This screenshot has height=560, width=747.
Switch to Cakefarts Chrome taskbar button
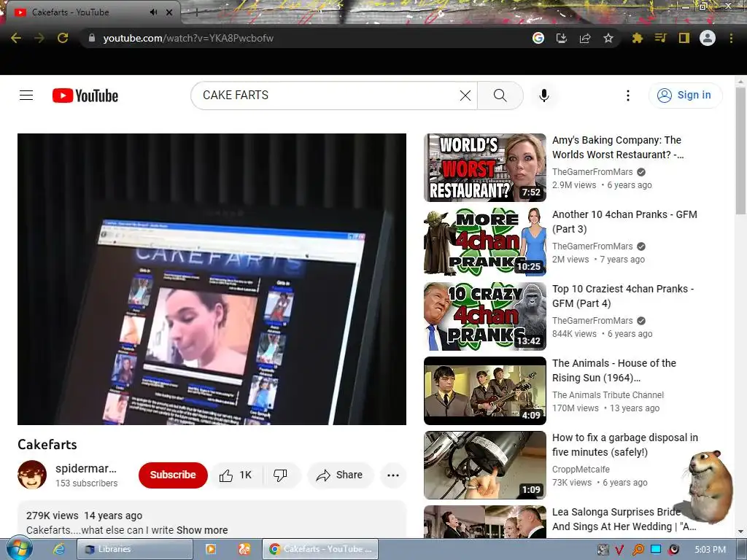click(x=320, y=549)
